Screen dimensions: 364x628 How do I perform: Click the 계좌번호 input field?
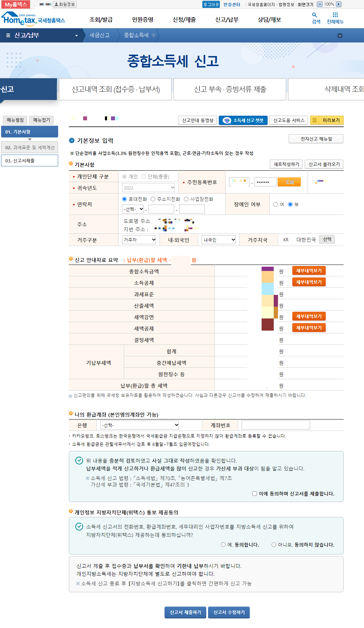click(276, 425)
